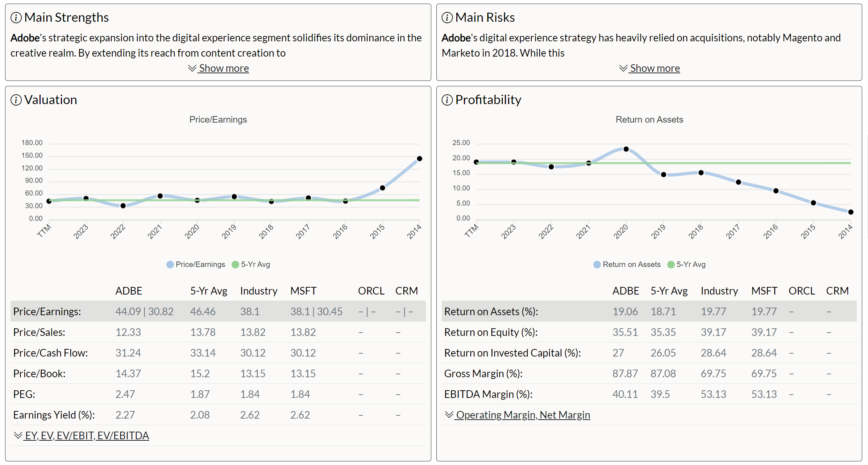Viewport: 868px width, 465px height.
Task: Click the ADBE PEG value 2.47
Action: 125,394
